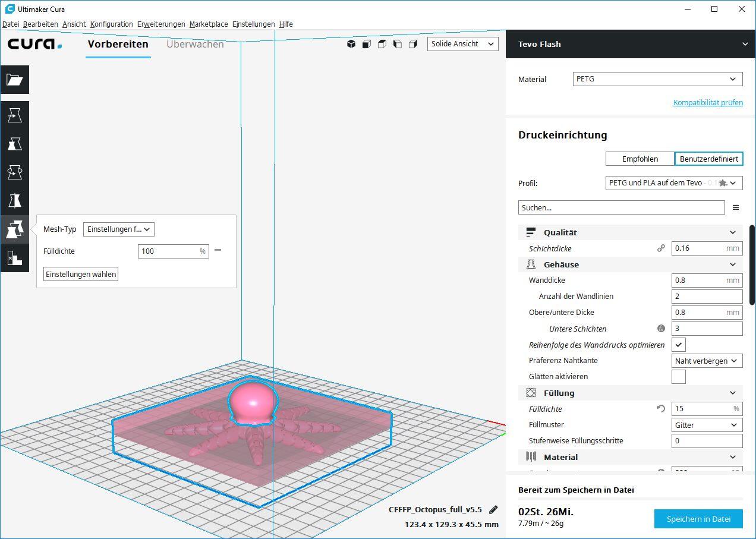The image size is (756, 539).
Task: Select the Move tool in left toolbar
Action: 14,115
